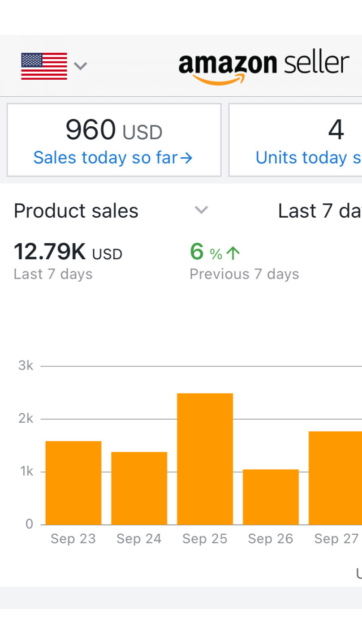The height and width of the screenshot is (644, 362).
Task: Tap the green 6% increase arrow
Action: point(233,253)
